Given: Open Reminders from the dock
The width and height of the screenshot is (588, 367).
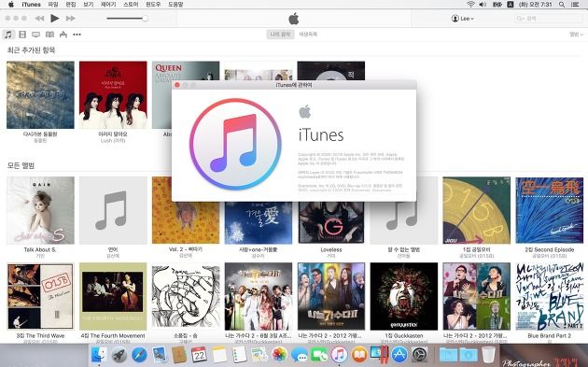Looking at the screenshot, I should coord(239,354).
